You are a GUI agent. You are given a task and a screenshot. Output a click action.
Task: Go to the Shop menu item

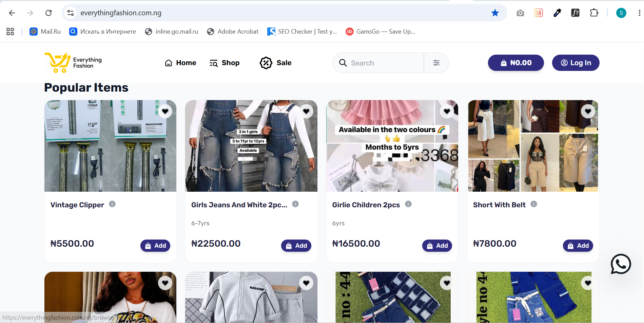click(225, 63)
